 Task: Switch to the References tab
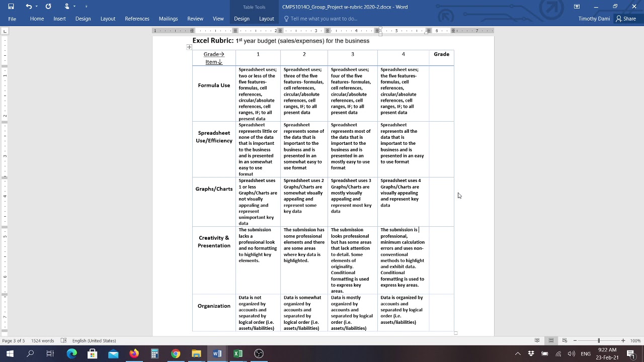[137, 19]
